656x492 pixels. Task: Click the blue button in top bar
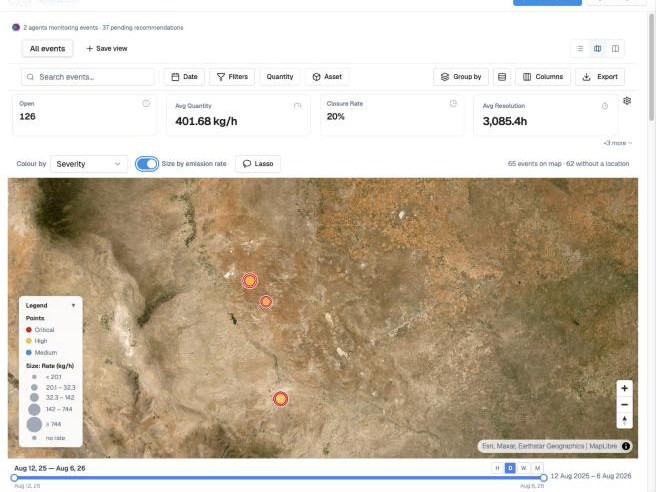[547, 2]
